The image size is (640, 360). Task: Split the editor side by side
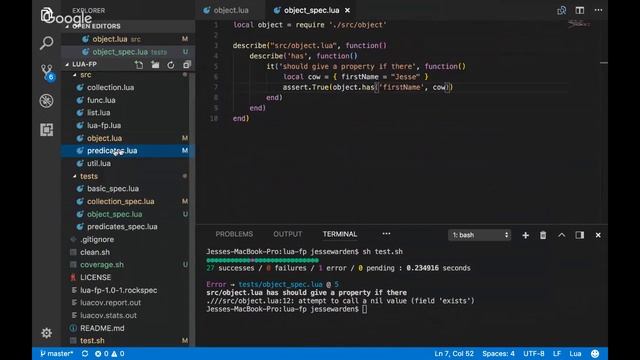pyautogui.click(x=580, y=10)
